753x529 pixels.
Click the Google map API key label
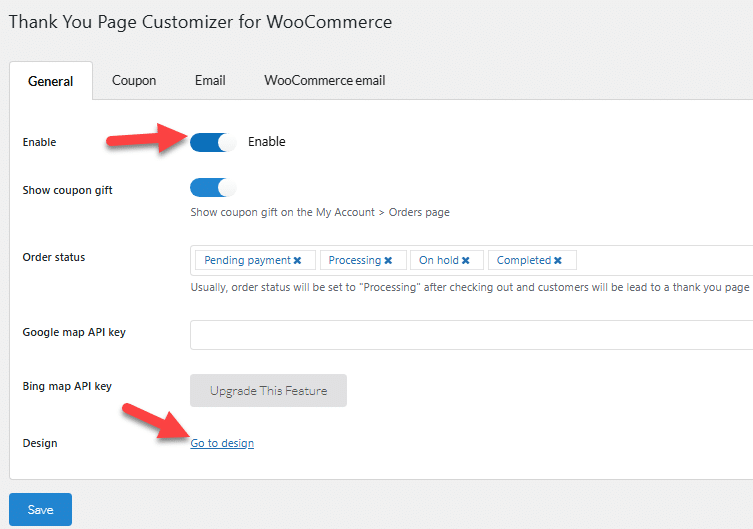pyautogui.click(x=74, y=332)
